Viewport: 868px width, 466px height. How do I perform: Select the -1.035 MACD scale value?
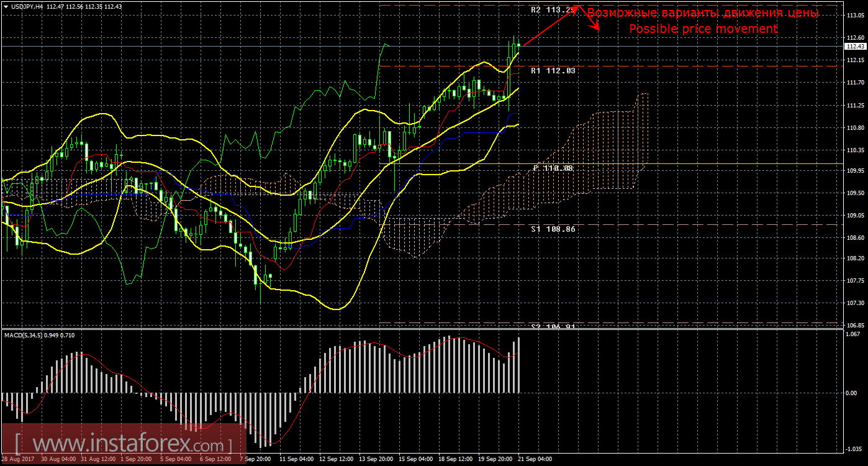coord(855,448)
